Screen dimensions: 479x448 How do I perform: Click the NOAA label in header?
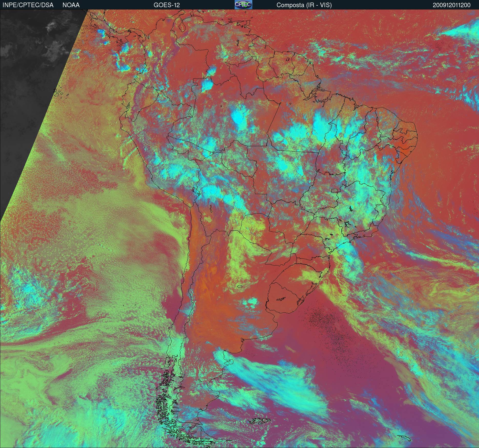(x=71, y=5)
